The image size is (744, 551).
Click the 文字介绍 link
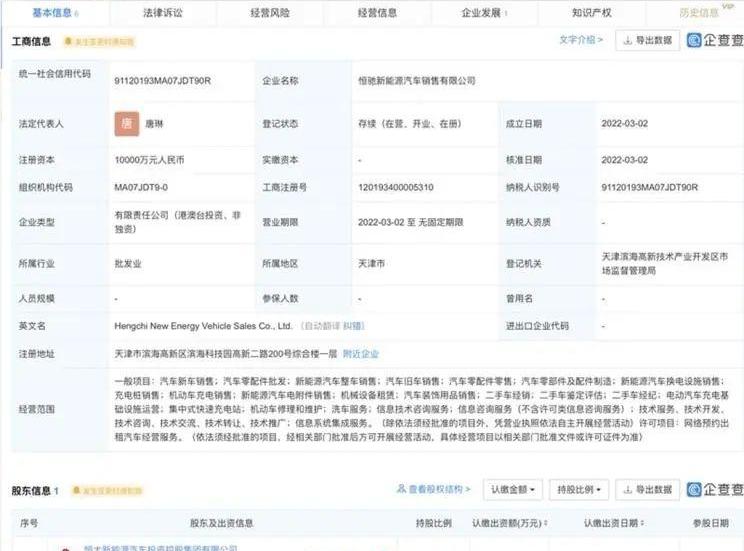pyautogui.click(x=581, y=40)
